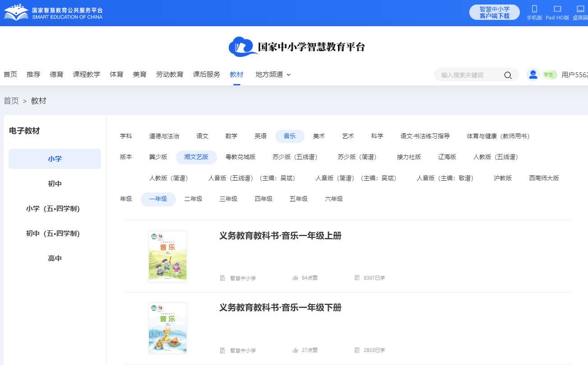Click the 首页 breadcrumb link
The height and width of the screenshot is (365, 588).
coord(11,101)
